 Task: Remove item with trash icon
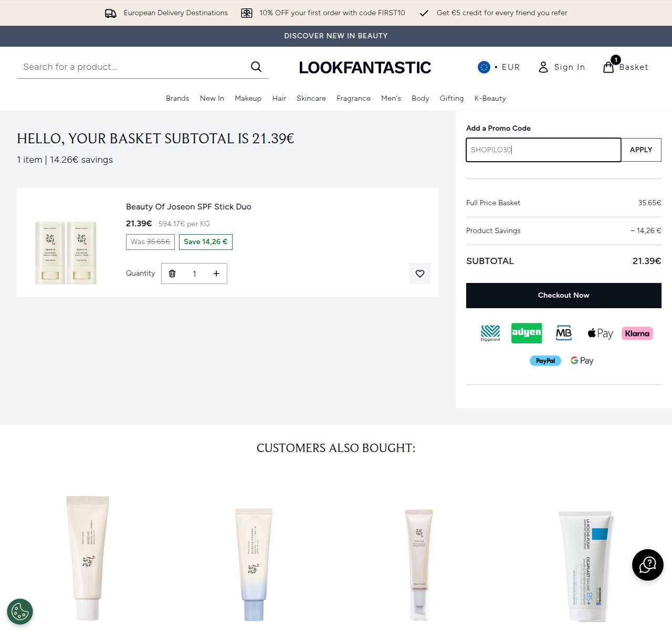tap(172, 274)
